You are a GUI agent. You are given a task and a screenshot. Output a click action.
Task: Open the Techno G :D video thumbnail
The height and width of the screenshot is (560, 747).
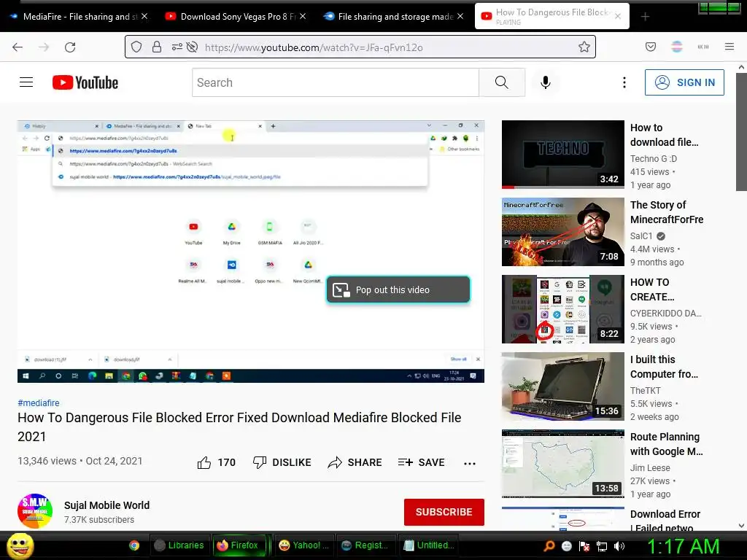pyautogui.click(x=562, y=155)
